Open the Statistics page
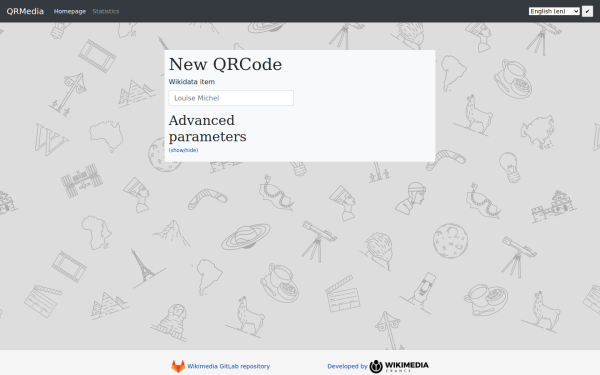Screen dimensions: 600x375 (106, 11)
